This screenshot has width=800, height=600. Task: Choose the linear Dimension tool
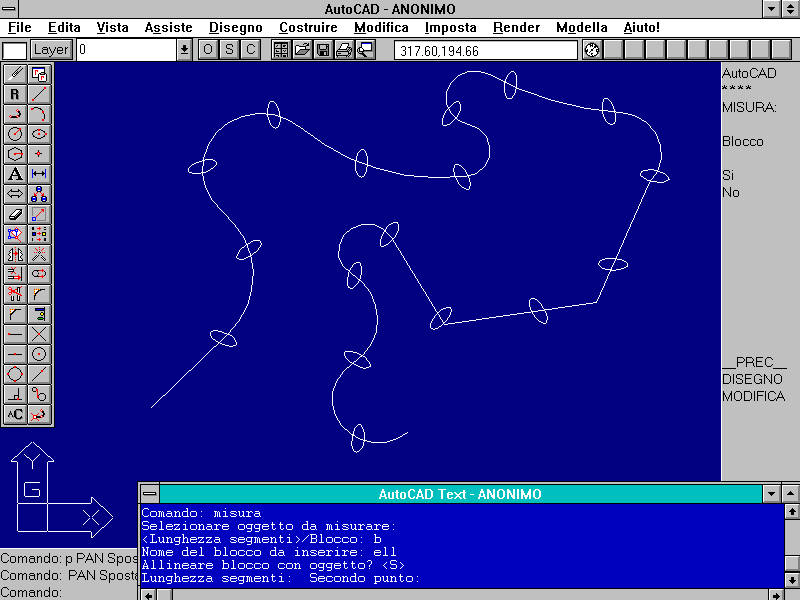(x=39, y=174)
